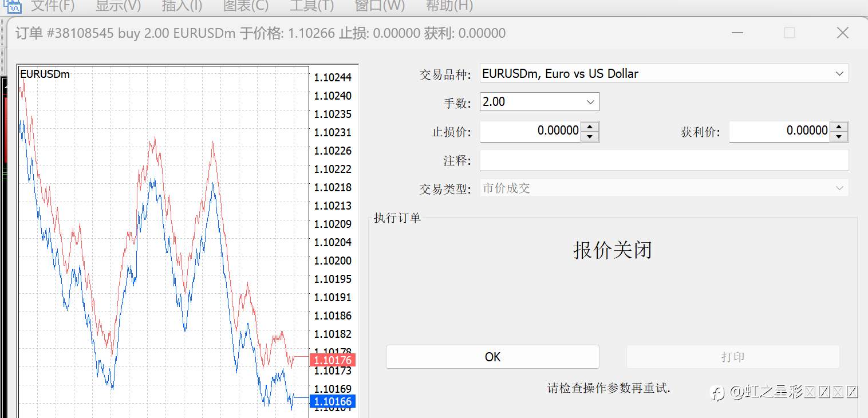Screen dimensions: 868x418
Task: Open the 图表(C) menu
Action: click(246, 6)
